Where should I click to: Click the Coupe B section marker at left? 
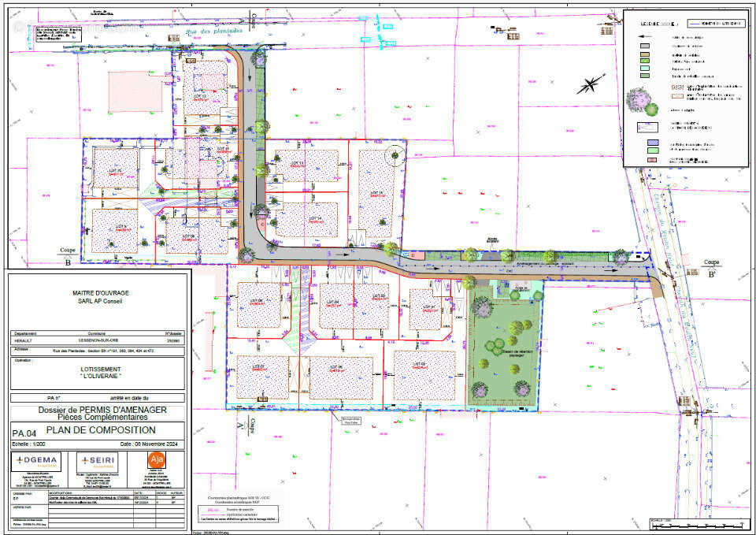point(68,255)
